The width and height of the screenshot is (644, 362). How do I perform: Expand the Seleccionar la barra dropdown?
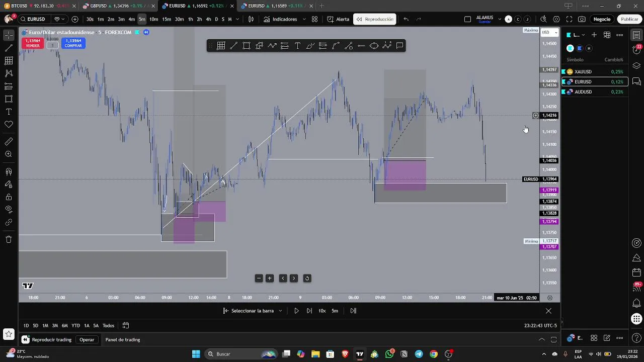pyautogui.click(x=280, y=311)
